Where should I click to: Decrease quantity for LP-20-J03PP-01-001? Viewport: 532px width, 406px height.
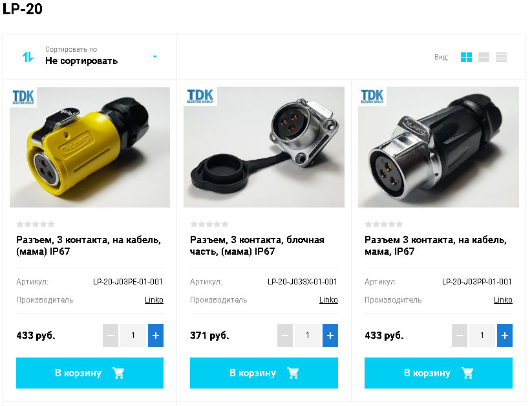(460, 336)
